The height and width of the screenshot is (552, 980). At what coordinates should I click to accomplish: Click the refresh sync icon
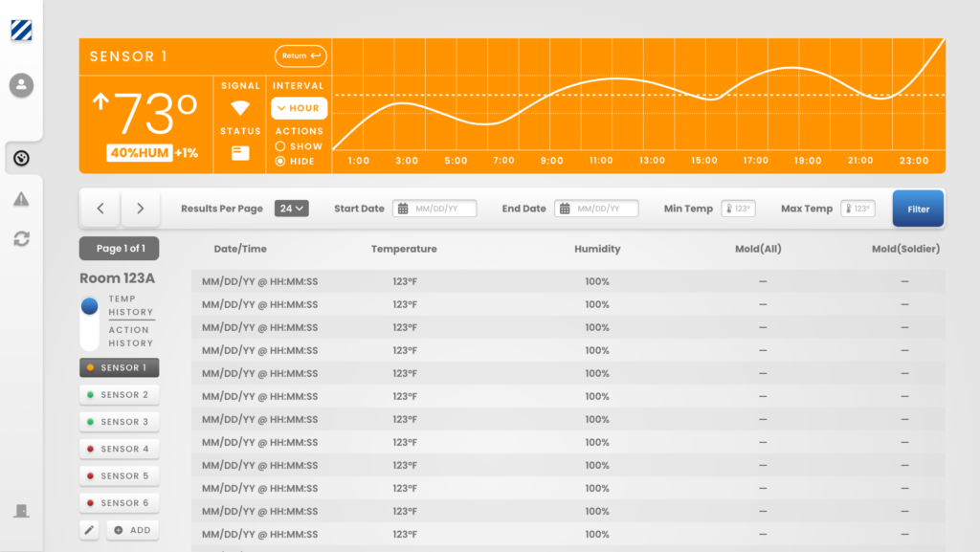[21, 238]
